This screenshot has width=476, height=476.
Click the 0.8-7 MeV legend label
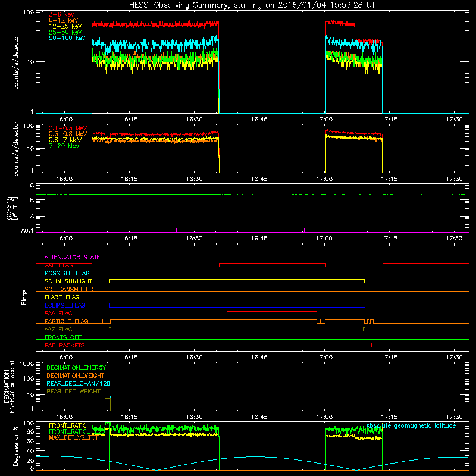coord(65,140)
